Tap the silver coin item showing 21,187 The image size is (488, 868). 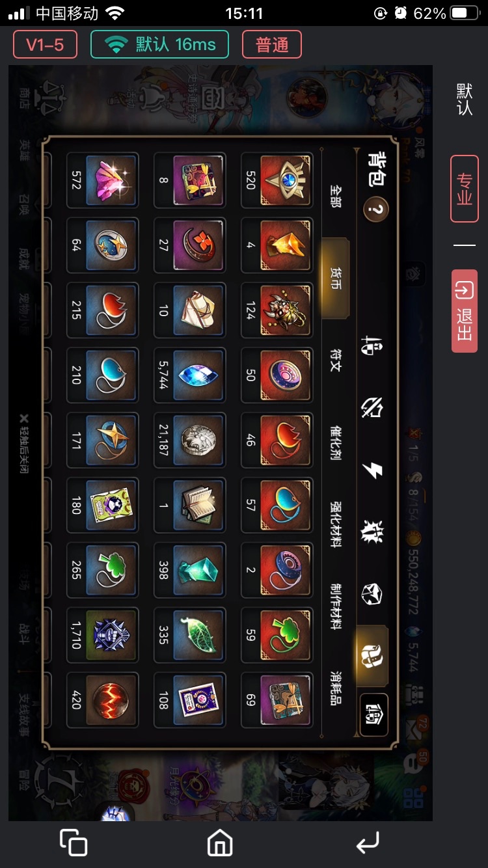tap(189, 440)
